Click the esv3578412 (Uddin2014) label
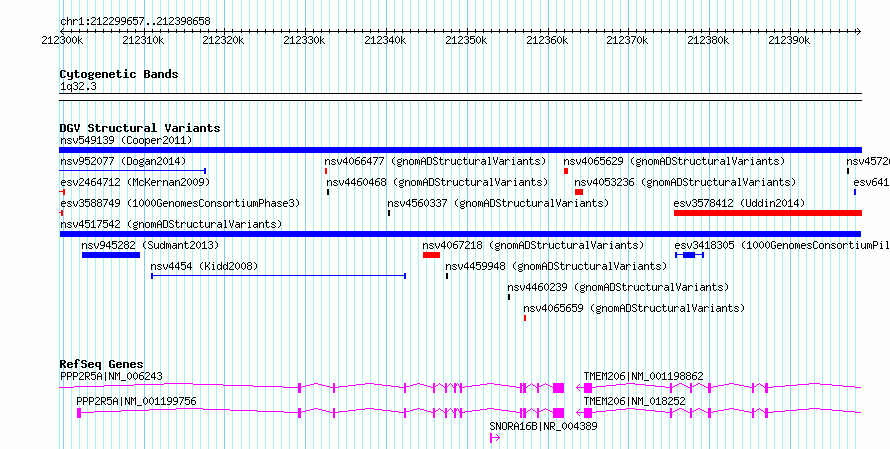Image resolution: width=890 pixels, height=449 pixels. pos(739,203)
